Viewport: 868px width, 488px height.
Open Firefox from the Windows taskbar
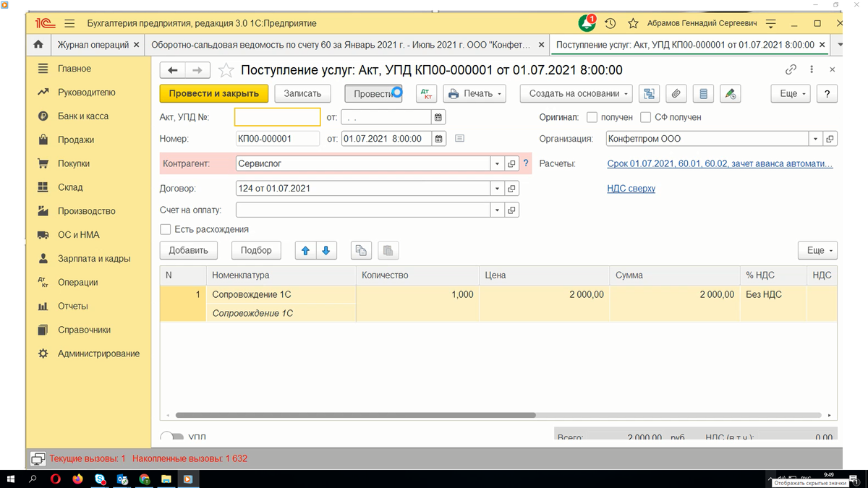coord(77,479)
